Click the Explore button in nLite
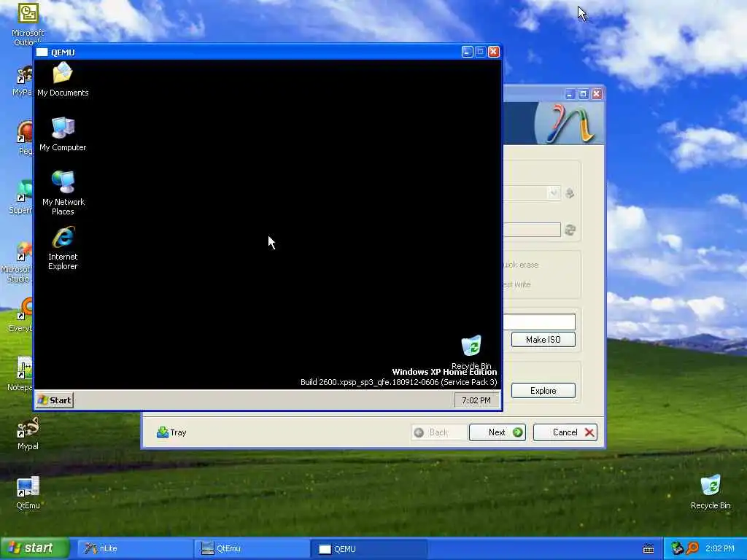 pos(543,391)
